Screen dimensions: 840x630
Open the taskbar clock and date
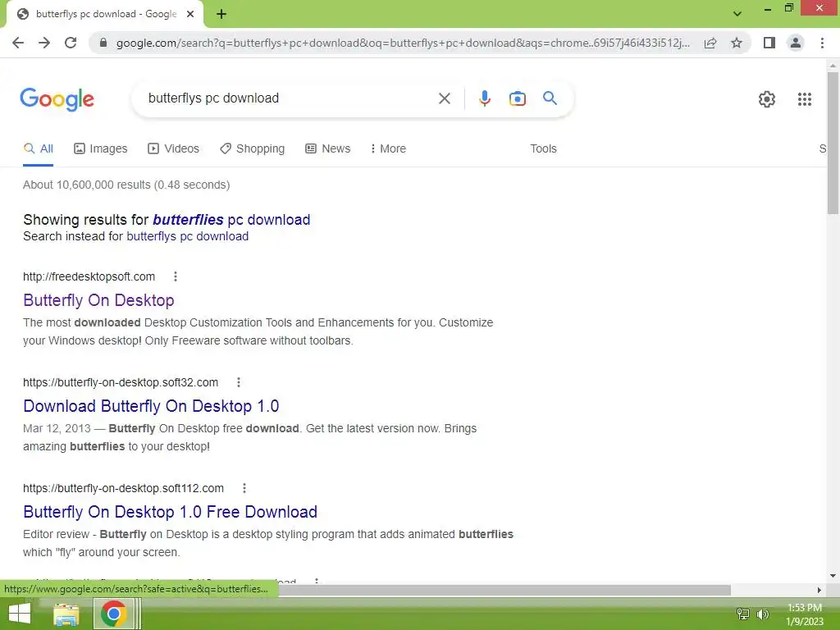805,614
